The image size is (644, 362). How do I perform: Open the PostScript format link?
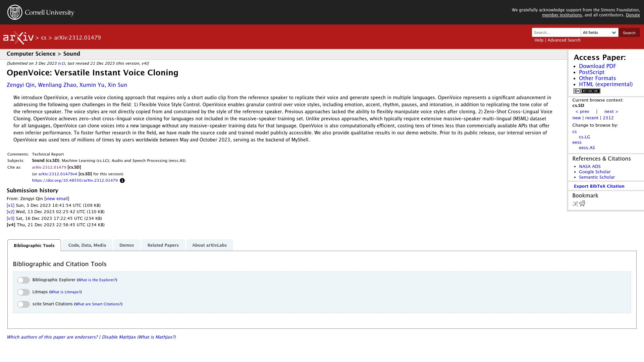pos(592,72)
